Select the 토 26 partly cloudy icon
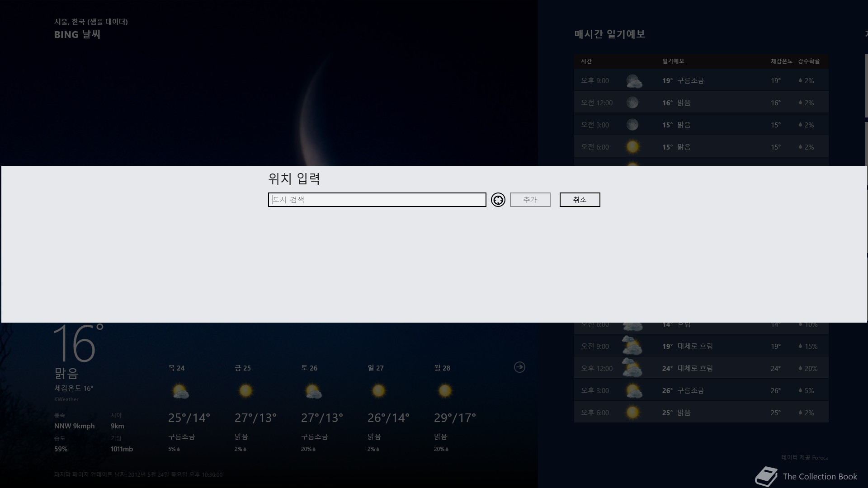 point(313,391)
